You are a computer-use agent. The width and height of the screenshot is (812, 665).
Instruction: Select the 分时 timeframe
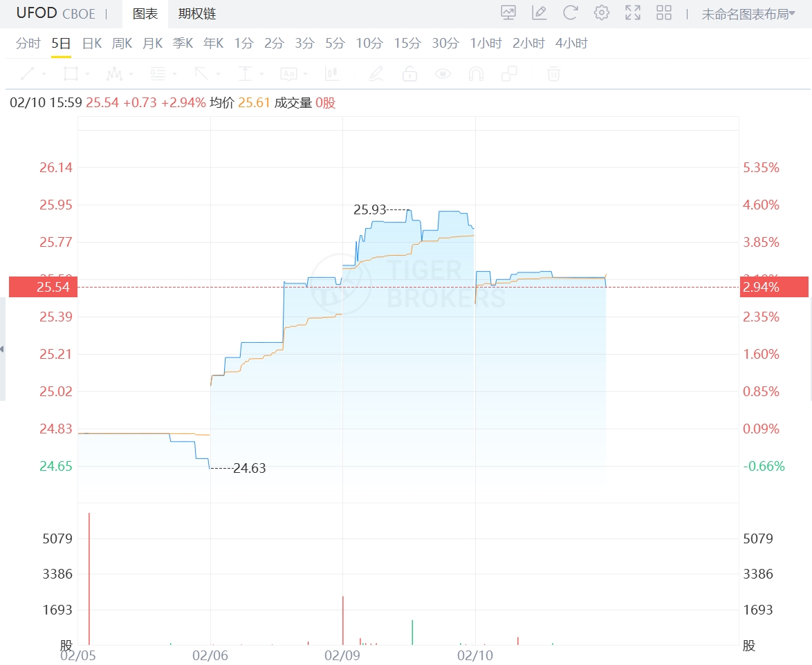[28, 44]
